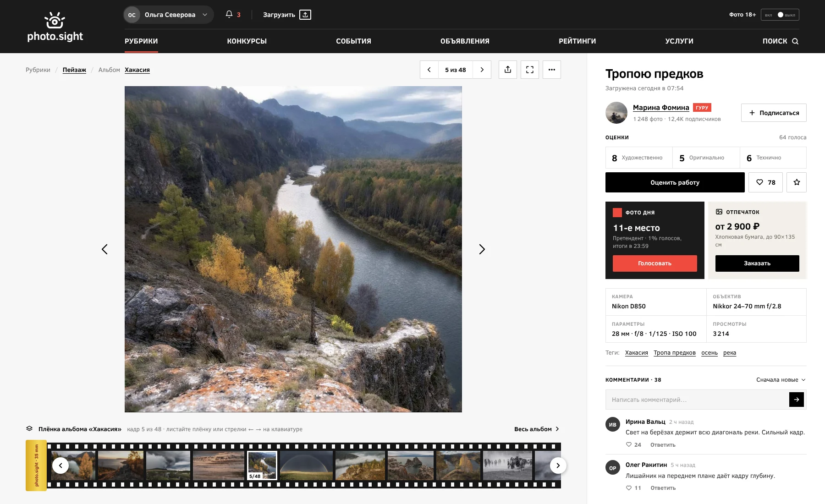Open the photo.sight logo home link

click(x=55, y=27)
